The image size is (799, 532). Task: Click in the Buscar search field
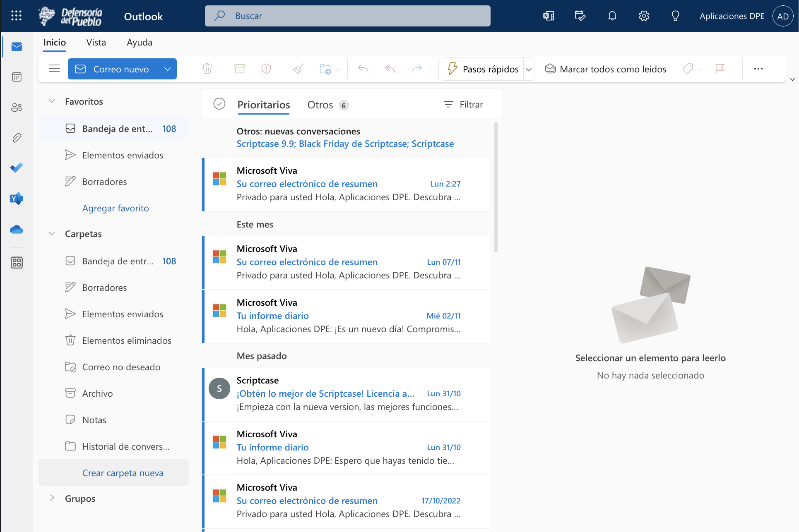point(348,16)
